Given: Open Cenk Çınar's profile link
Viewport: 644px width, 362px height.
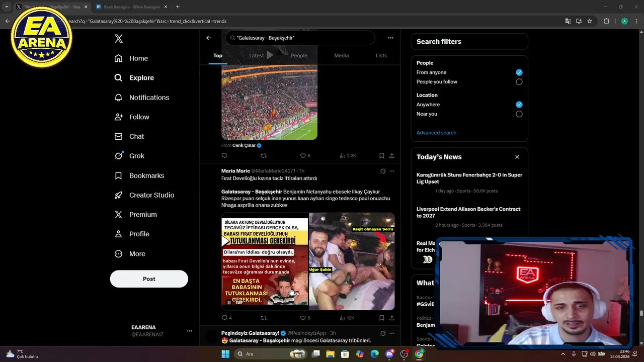Looking at the screenshot, I should pyautogui.click(x=244, y=145).
